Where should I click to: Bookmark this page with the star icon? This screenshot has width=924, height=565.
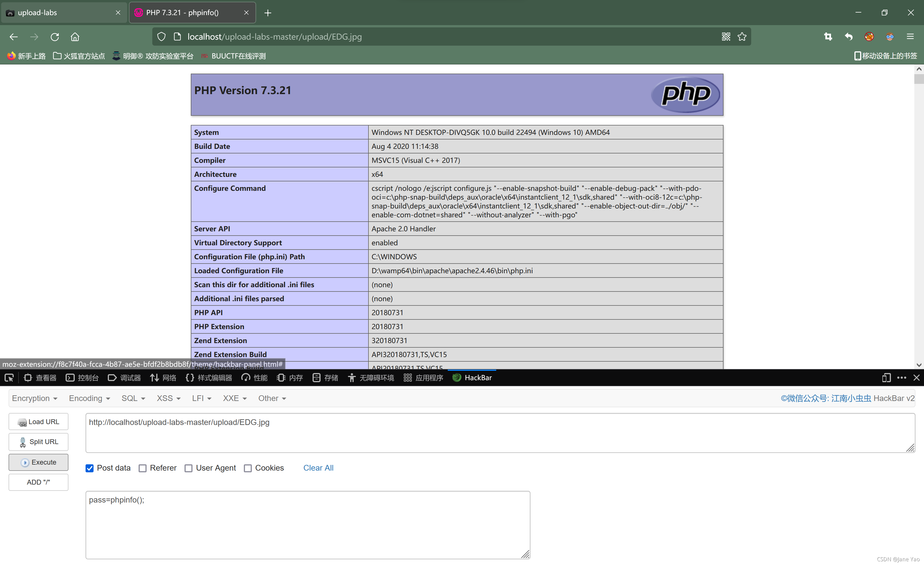742,37
